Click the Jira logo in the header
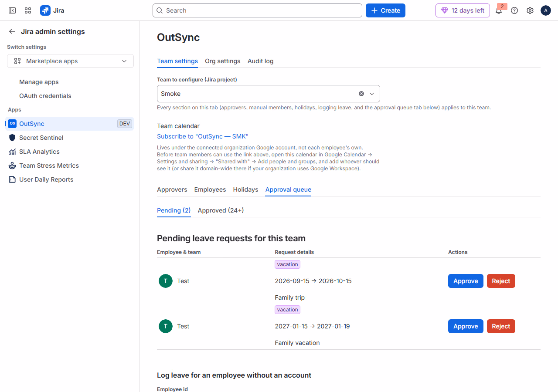The width and height of the screenshot is (558, 392). [52, 10]
